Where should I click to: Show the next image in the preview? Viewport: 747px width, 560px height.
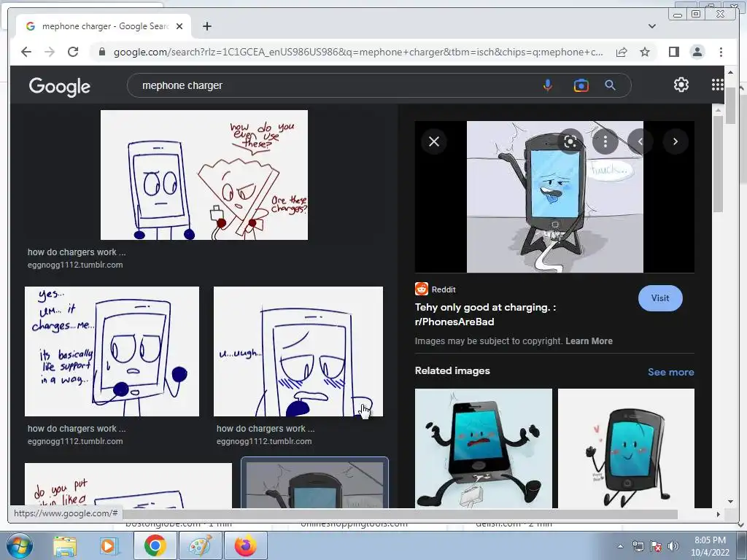tap(675, 141)
